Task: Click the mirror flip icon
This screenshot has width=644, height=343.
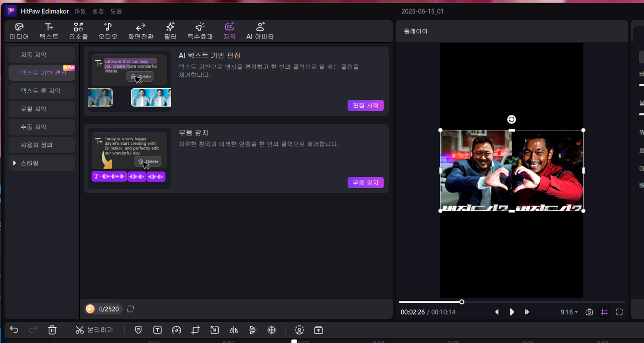Action: [x=233, y=330]
